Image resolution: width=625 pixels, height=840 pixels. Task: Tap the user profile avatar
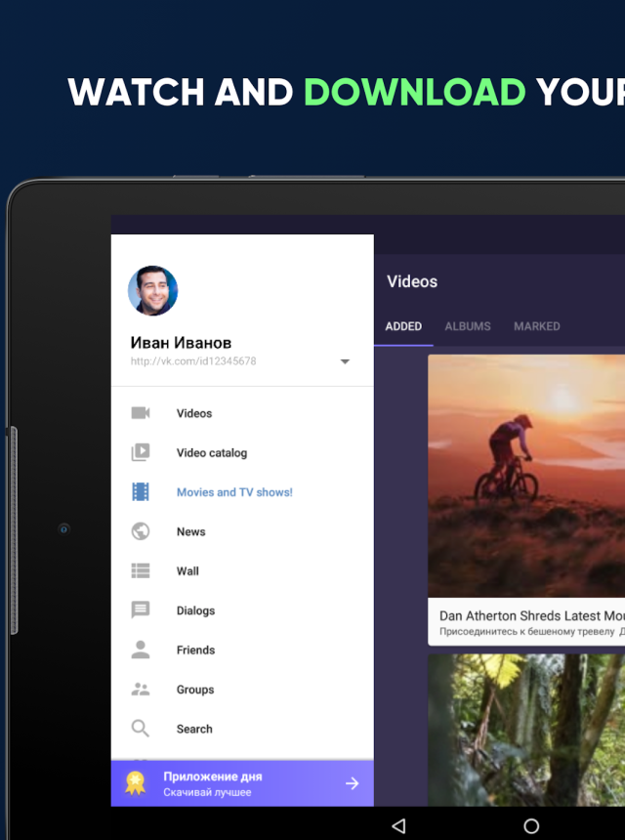click(x=153, y=291)
